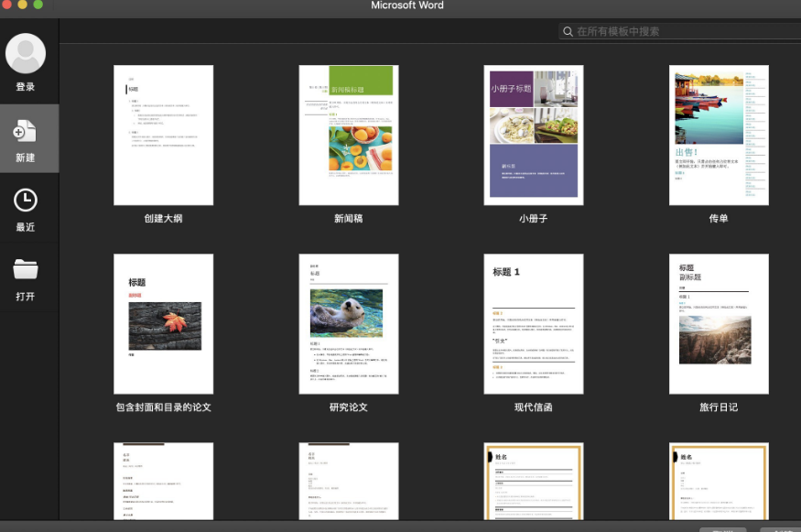Pick the 小册子 brochure template thumbnail
Screen dimensions: 801x532
pyautogui.click(x=534, y=135)
